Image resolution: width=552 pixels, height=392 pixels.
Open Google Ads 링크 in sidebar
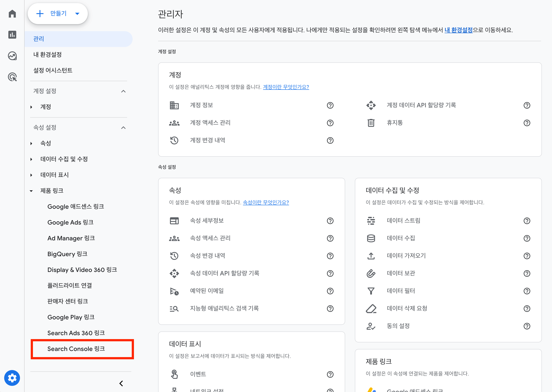(70, 222)
